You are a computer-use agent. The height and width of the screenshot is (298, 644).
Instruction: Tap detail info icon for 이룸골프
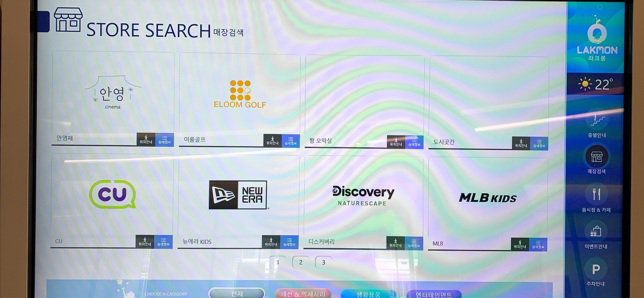click(290, 141)
